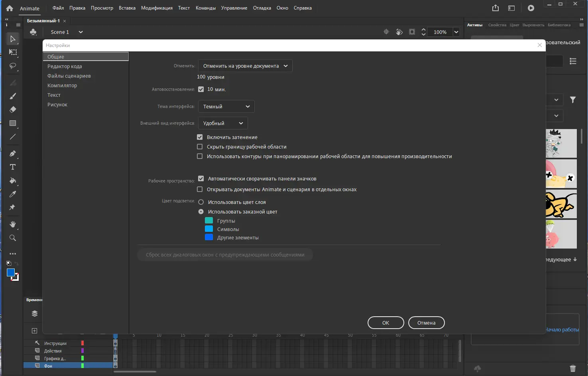
Task: Click the Test Movie play icon
Action: tap(531, 8)
